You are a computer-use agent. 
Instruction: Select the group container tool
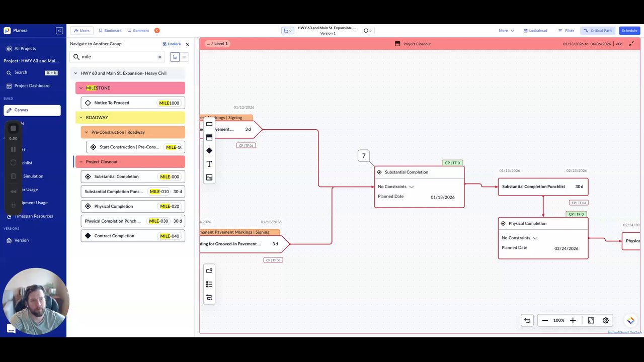(x=209, y=137)
